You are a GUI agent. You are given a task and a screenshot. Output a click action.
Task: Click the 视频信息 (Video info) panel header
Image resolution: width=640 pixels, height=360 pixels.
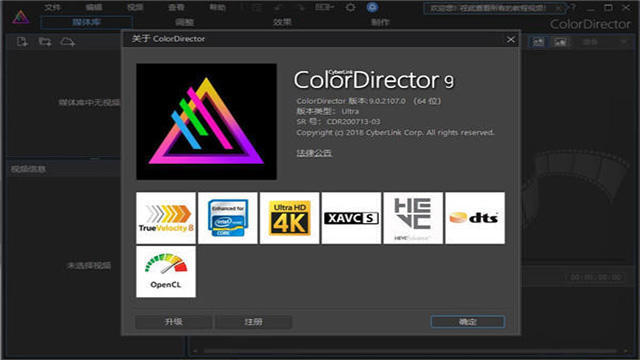(x=63, y=169)
